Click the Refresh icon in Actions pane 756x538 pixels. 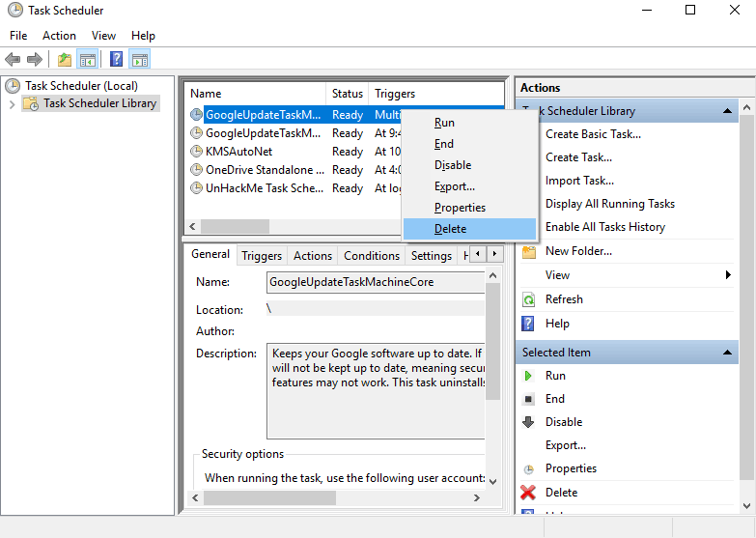click(529, 299)
